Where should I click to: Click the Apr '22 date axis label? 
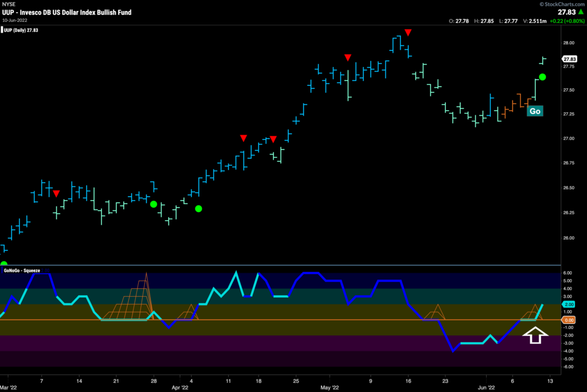point(179,387)
